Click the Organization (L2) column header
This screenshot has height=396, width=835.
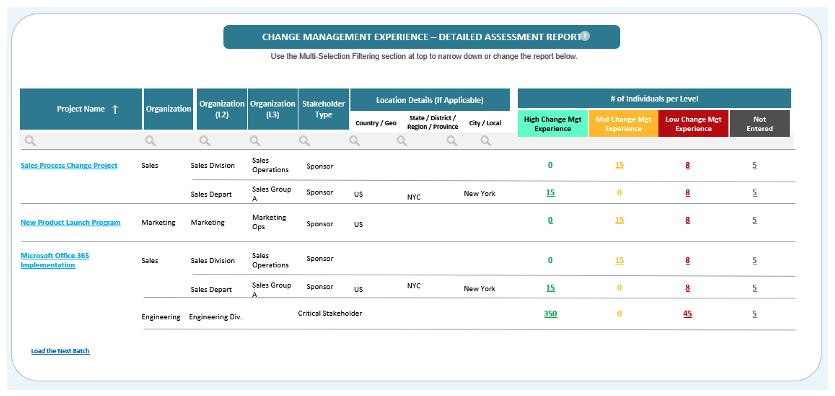tap(222, 109)
